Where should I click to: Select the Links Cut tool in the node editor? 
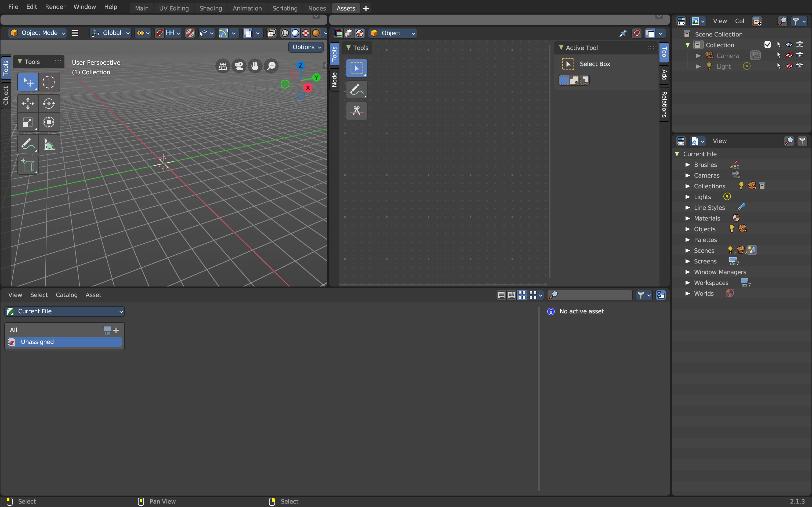(356, 111)
